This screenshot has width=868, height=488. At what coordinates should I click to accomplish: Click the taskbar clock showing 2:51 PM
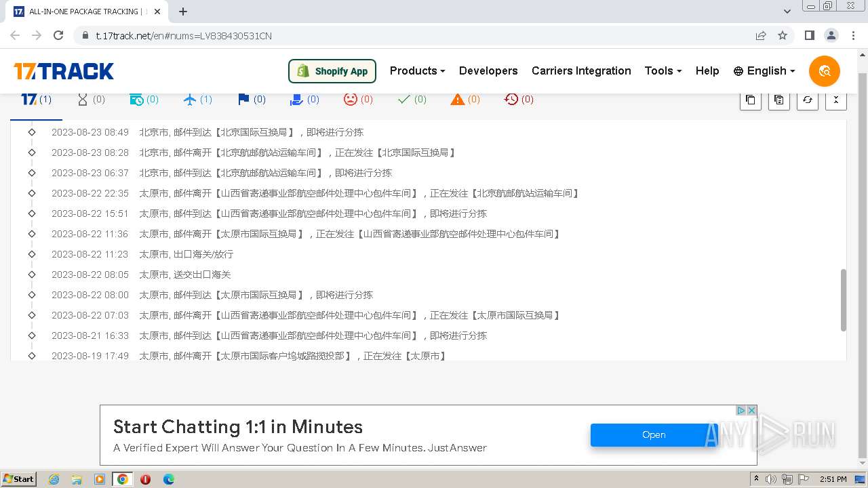[833, 479]
